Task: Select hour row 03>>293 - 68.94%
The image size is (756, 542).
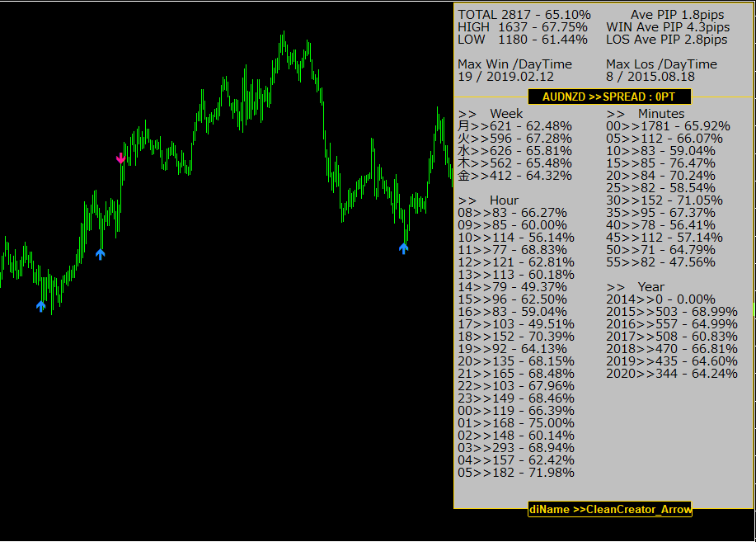Action: coord(516,449)
